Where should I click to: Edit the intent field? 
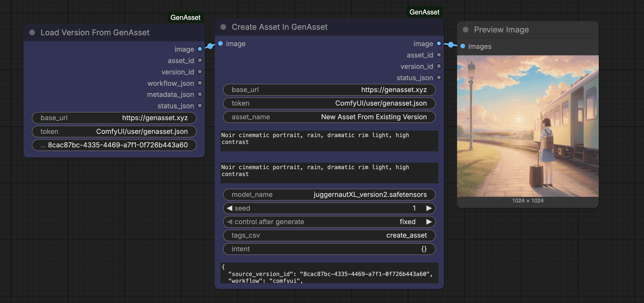[329, 249]
